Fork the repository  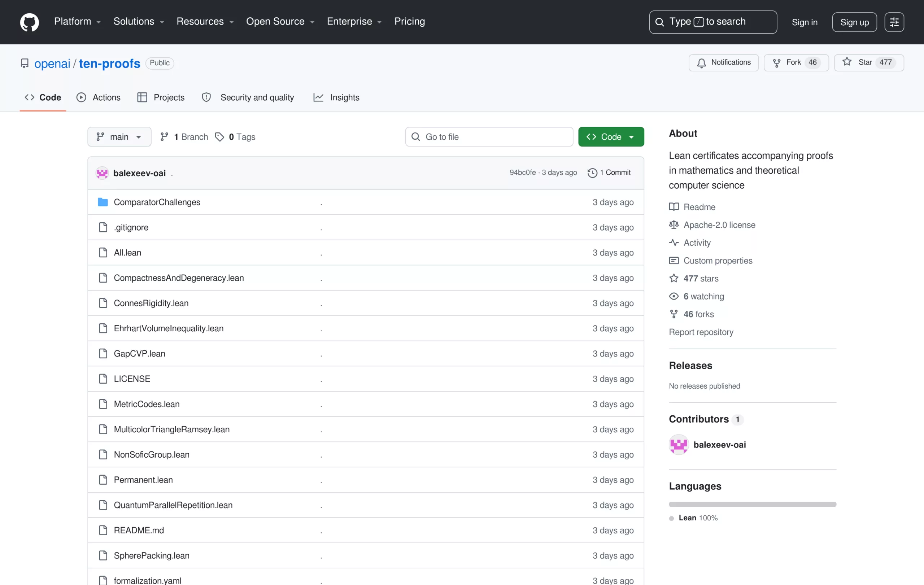tap(796, 62)
